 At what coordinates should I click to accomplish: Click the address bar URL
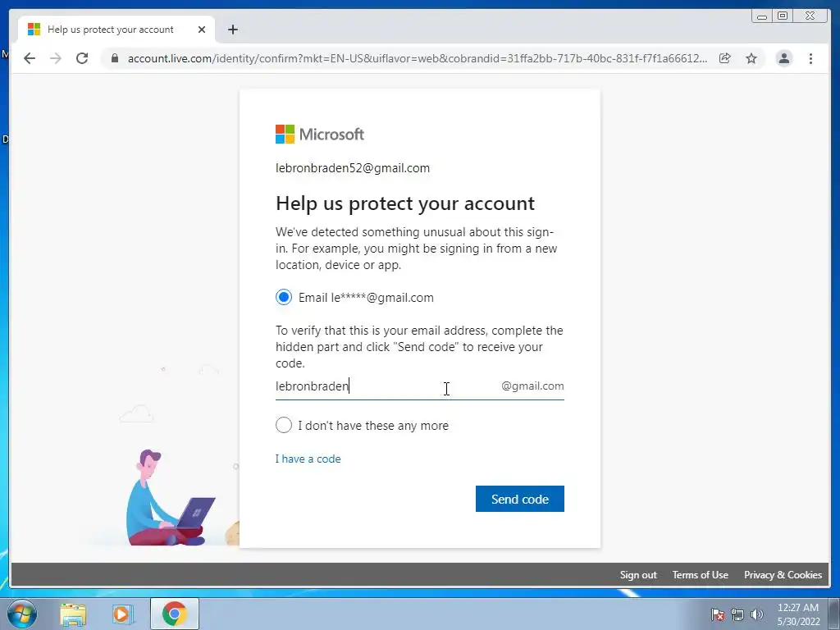click(x=418, y=58)
